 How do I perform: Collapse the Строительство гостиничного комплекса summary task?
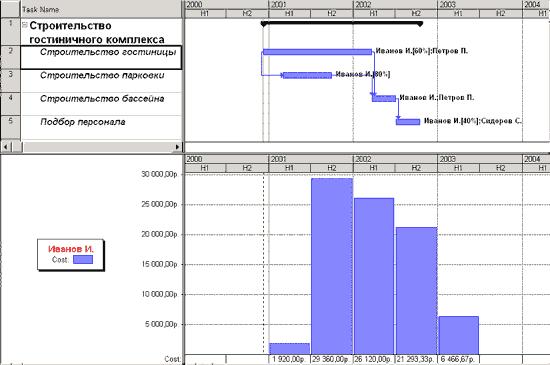click(25, 25)
